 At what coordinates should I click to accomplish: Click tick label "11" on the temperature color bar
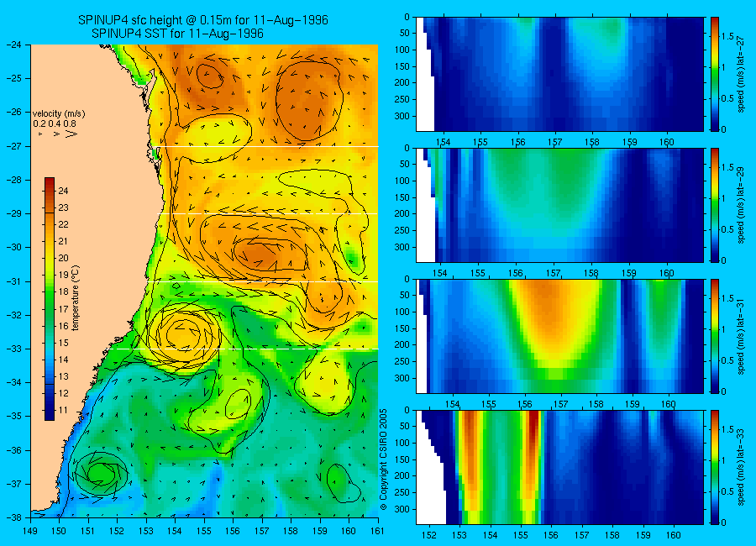coord(63,411)
